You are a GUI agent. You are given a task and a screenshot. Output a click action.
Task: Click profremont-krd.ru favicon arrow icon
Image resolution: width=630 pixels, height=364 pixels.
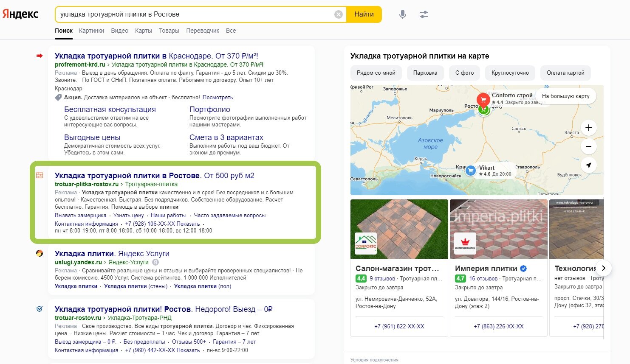(x=40, y=56)
